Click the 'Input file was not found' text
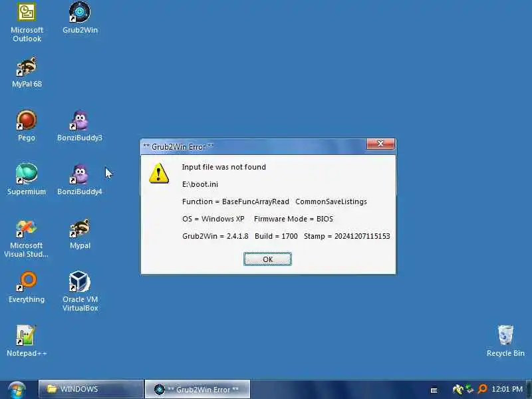 [224, 167]
